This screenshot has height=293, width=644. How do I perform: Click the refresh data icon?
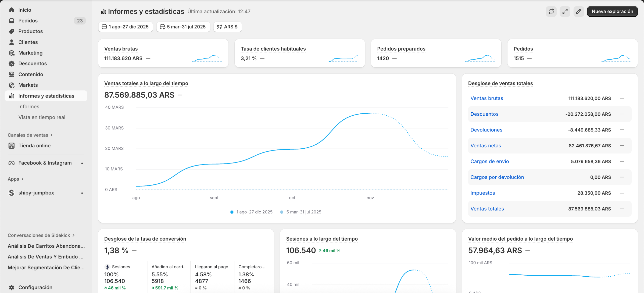pyautogui.click(x=551, y=12)
